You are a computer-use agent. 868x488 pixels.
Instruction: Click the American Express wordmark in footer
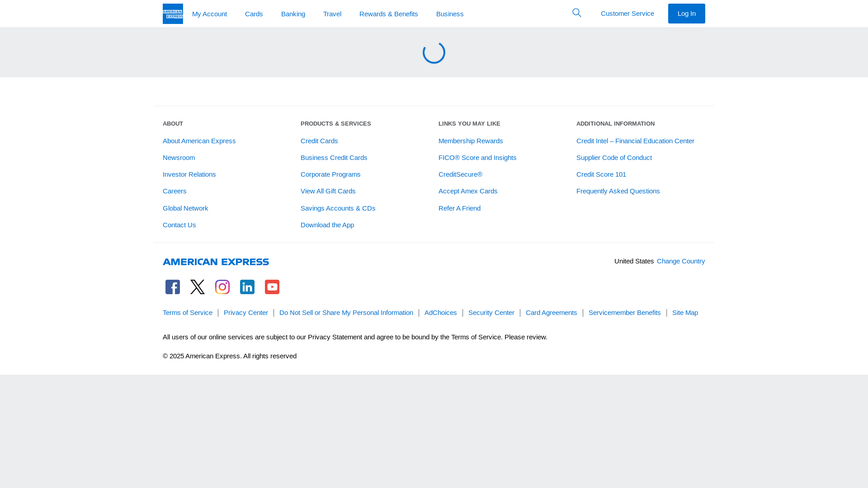coord(216,262)
